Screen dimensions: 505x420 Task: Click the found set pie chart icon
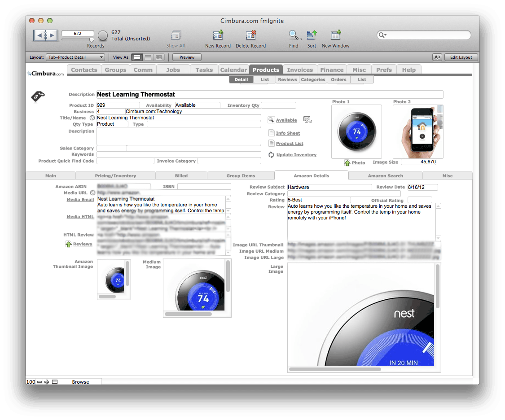pos(103,35)
